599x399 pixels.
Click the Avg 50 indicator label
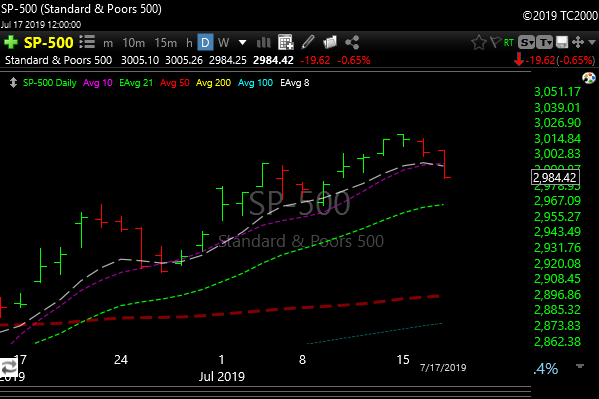[x=175, y=83]
